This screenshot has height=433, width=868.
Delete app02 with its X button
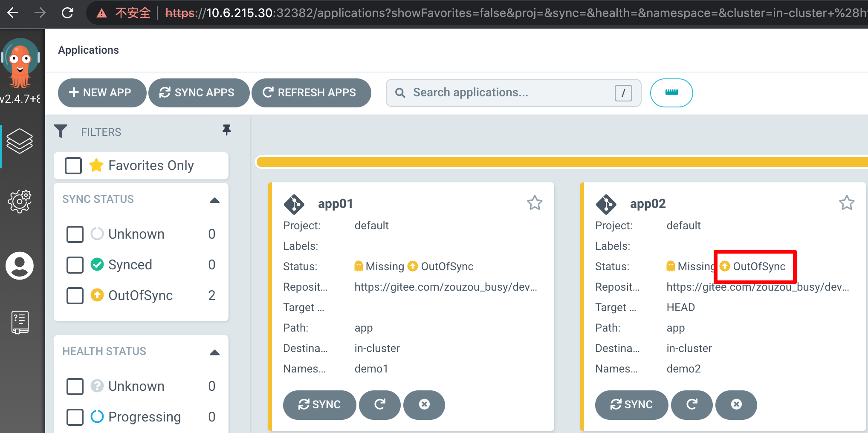736,404
